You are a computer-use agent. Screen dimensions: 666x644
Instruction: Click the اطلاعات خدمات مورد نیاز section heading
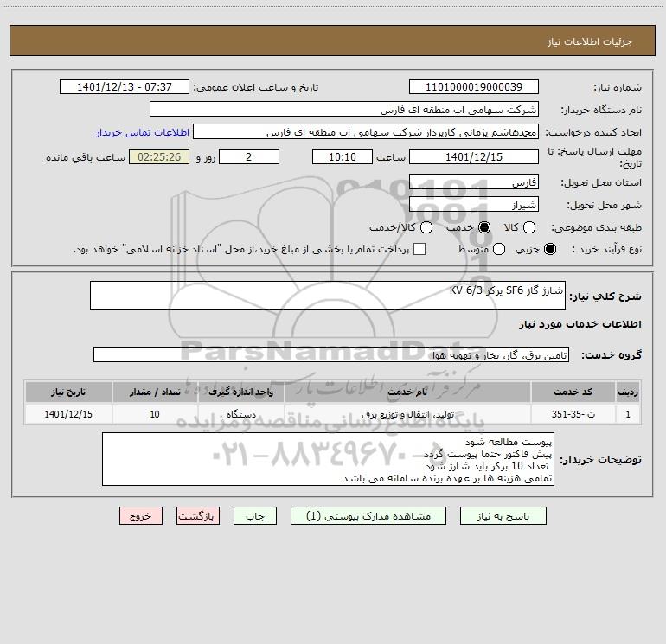(580, 324)
